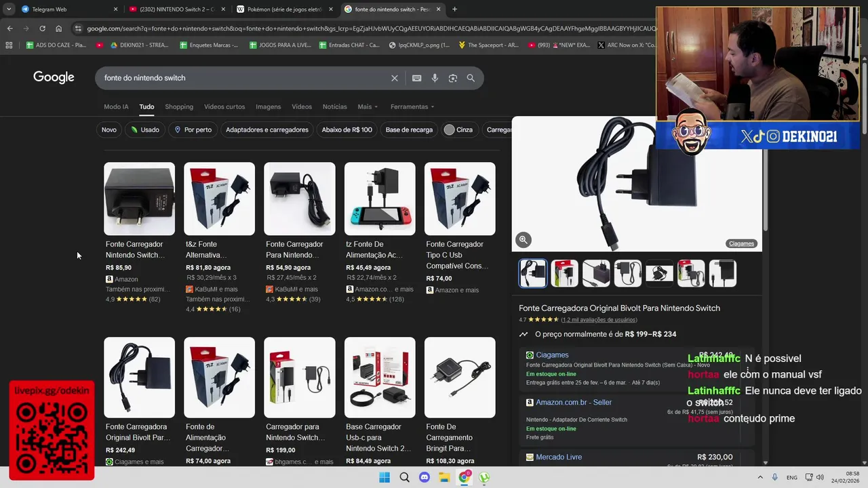This screenshot has height=488, width=868.
Task: Click the Google logo
Action: pos(54,77)
